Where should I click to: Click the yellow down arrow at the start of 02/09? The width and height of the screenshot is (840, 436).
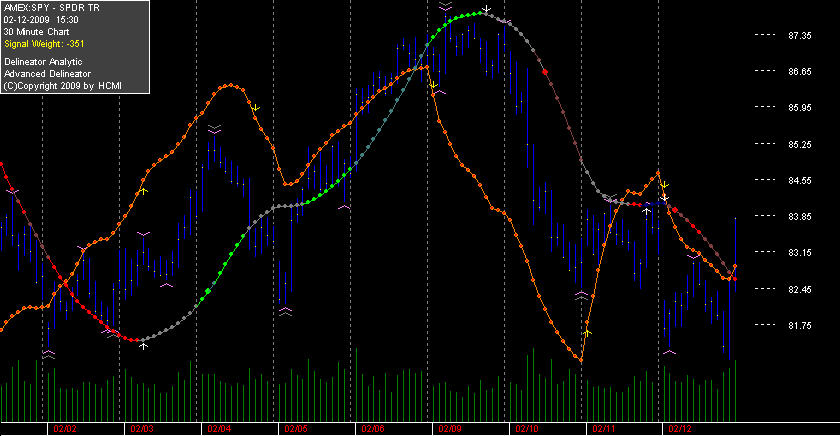click(433, 85)
